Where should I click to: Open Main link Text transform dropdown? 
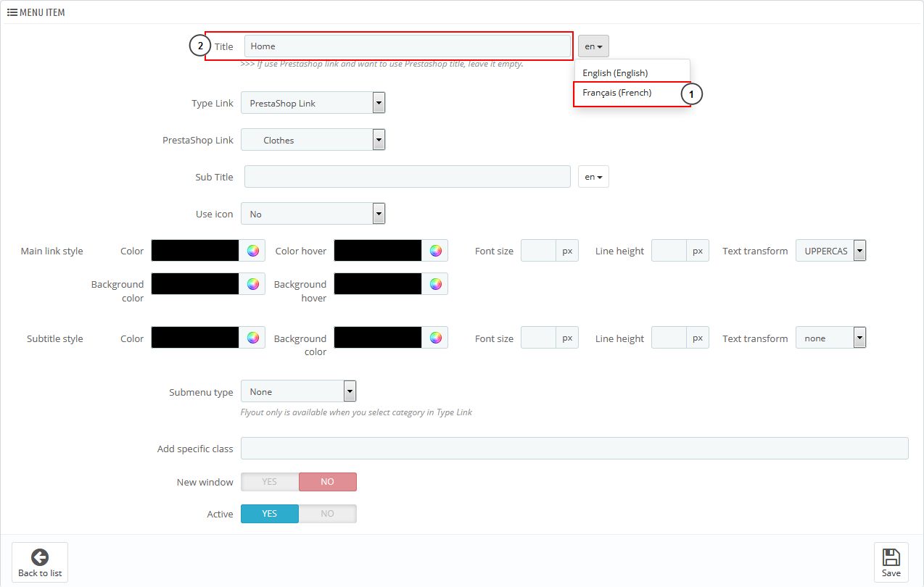click(x=830, y=251)
